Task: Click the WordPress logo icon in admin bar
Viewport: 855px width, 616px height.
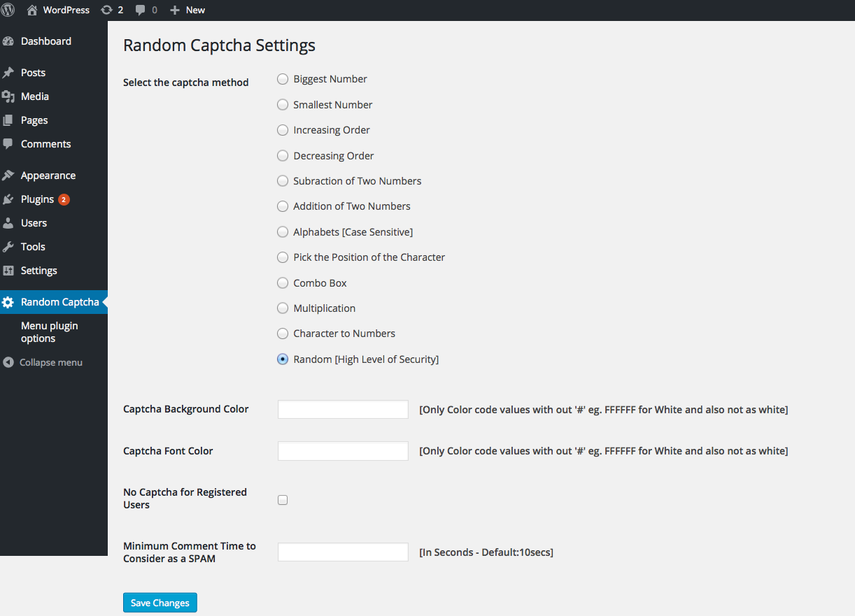Action: (8, 10)
